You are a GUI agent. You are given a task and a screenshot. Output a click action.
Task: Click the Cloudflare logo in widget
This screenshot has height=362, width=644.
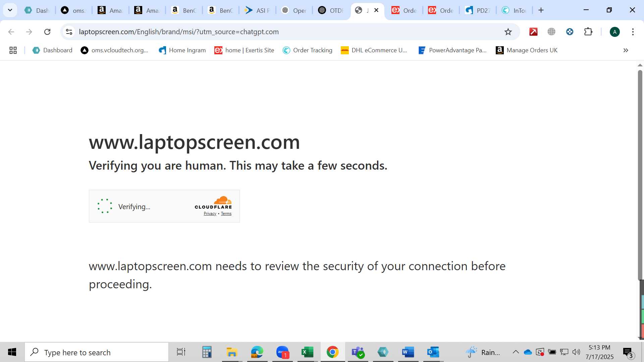(x=213, y=203)
